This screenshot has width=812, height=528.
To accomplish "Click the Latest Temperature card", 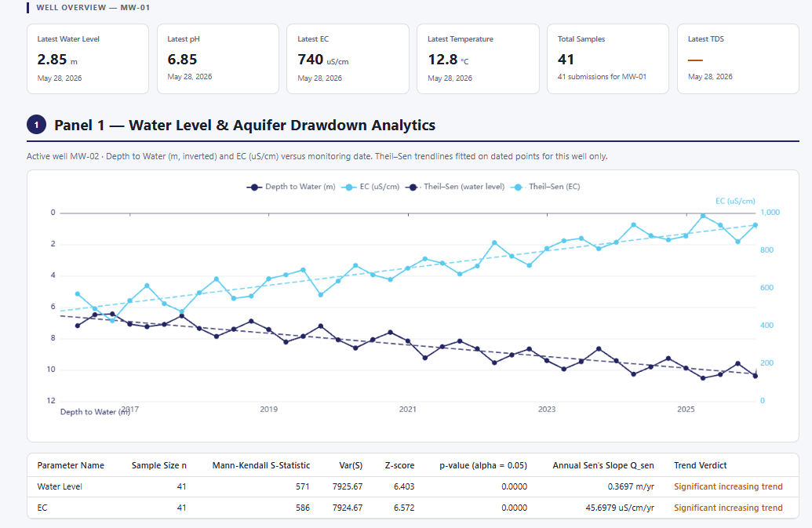I will click(478, 59).
